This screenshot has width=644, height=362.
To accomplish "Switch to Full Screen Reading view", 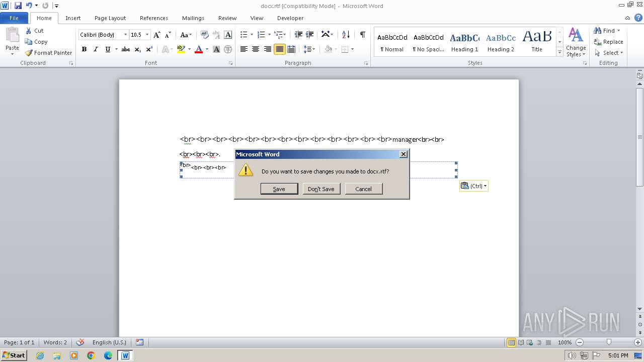I will click(520, 342).
